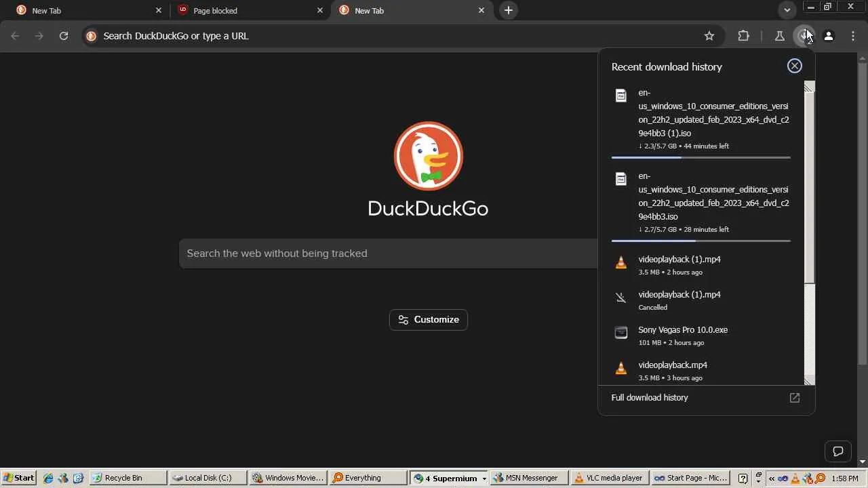
Task: Select the active third New Tab
Action: (410, 10)
